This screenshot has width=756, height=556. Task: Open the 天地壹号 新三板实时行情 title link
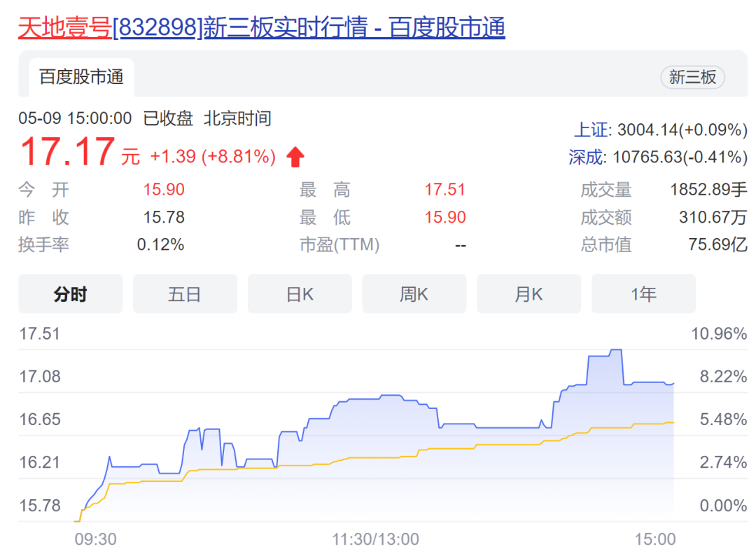tap(261, 28)
